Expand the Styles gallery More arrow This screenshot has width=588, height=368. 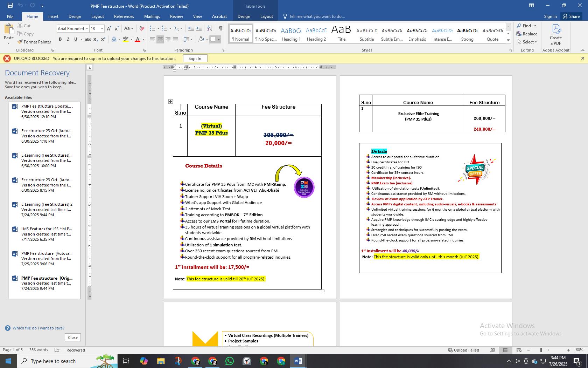coord(508,41)
